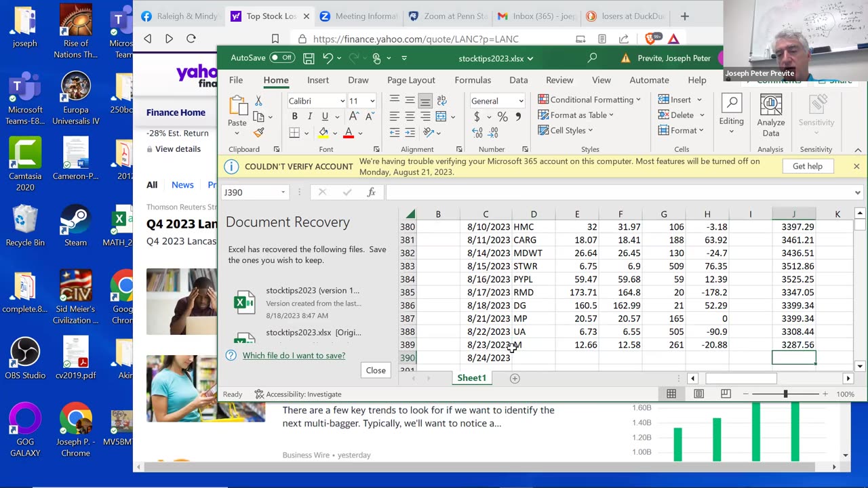Click the red Font Color button
This screenshot has height=488, width=868.
pyautogui.click(x=349, y=133)
